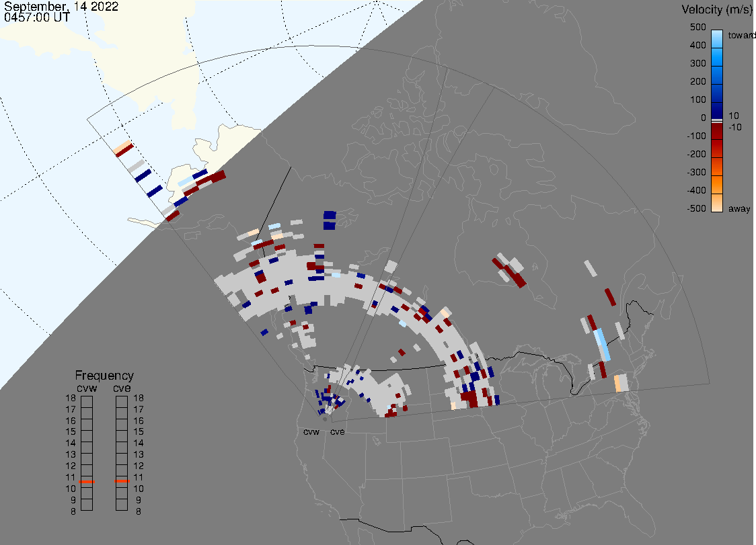Screen dimensions: 756x545
Task: Click the date text "September, 14 2022"
Action: 61,7
